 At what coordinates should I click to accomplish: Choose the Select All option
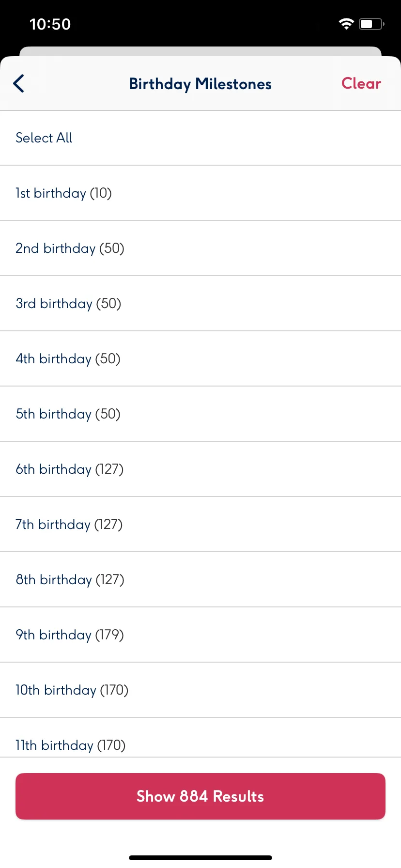[x=200, y=138]
